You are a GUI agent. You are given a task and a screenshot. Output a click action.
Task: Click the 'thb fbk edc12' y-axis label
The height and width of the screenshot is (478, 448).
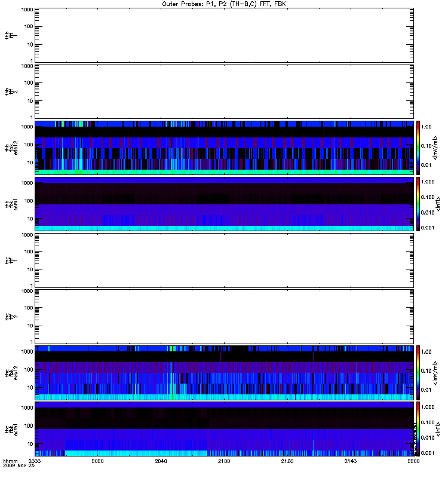11,148
